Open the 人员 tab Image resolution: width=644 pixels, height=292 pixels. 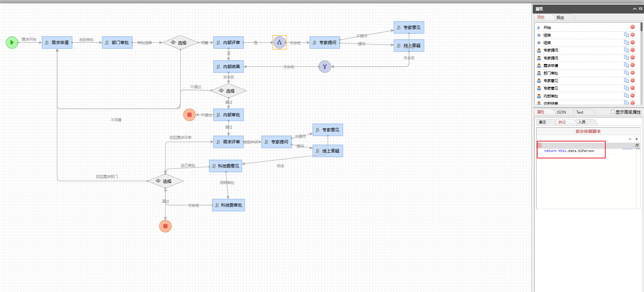pos(582,122)
